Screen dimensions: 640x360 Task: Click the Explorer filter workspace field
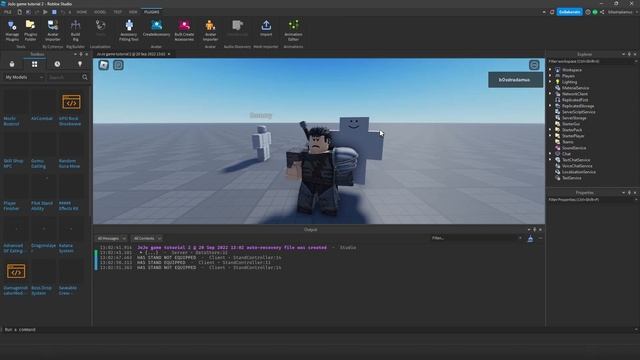(591, 61)
